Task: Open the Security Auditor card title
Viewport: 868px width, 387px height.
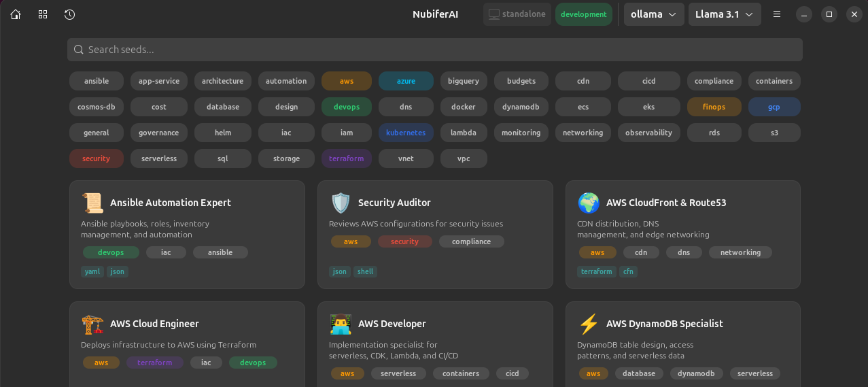Action: click(x=394, y=203)
